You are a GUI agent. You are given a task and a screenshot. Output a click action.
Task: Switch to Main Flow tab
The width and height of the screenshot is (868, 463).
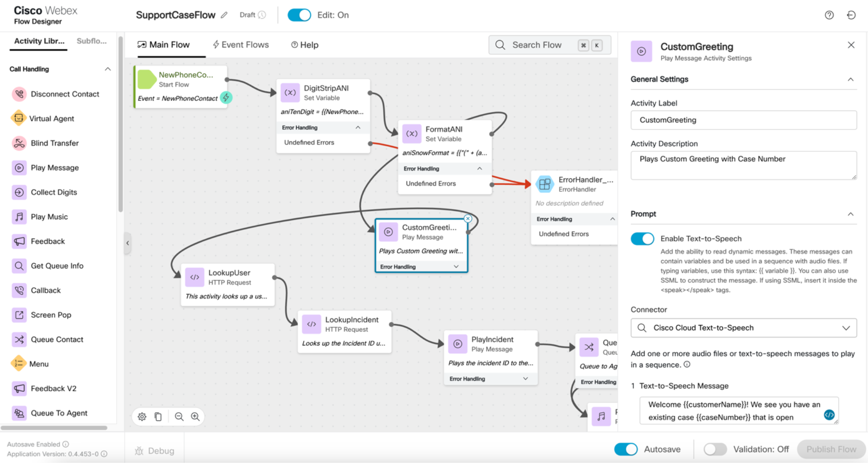point(164,45)
